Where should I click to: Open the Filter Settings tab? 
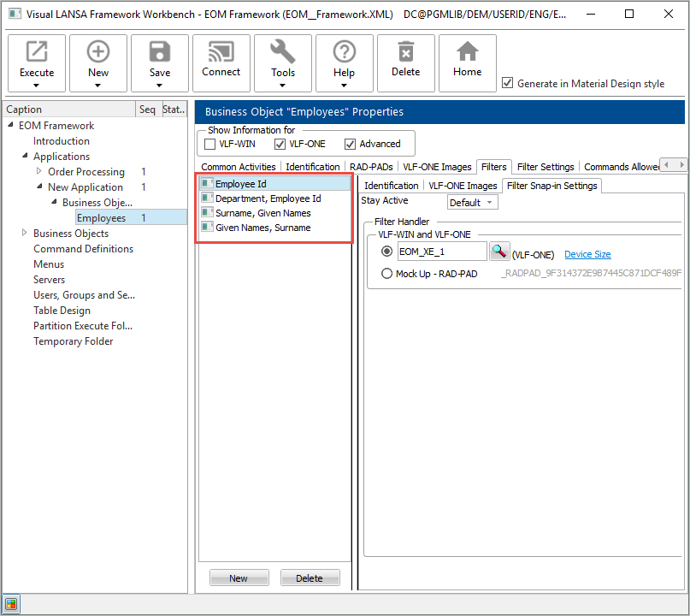pyautogui.click(x=546, y=167)
